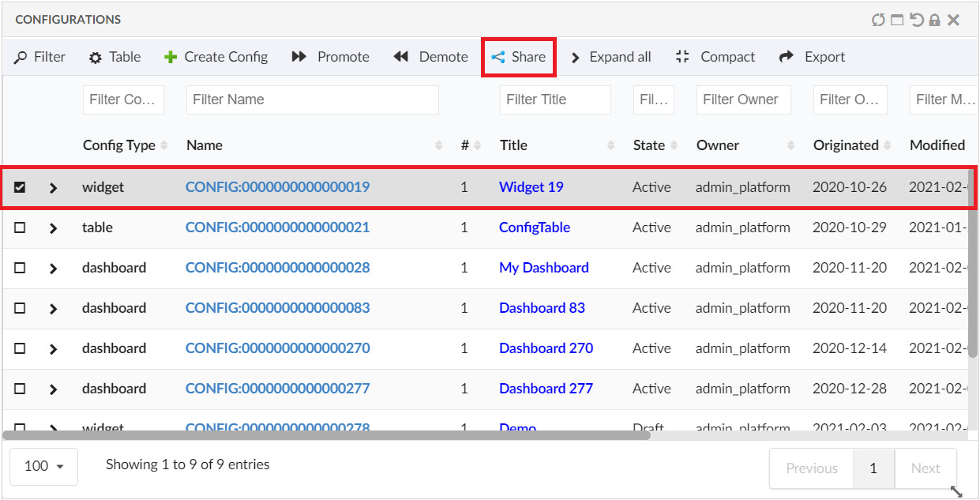Image resolution: width=980 pixels, height=500 pixels.
Task: Open the CONFIG:0000000000000270 link
Action: pyautogui.click(x=277, y=348)
